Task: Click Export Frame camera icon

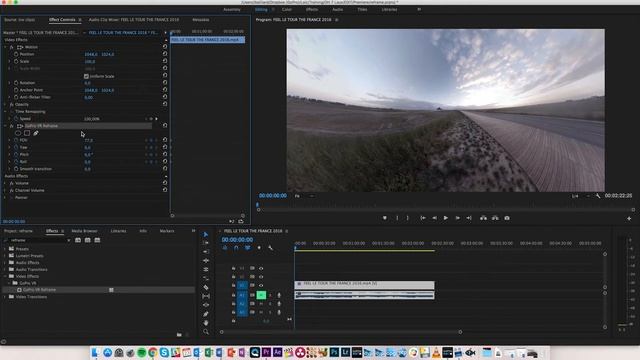Action: pyautogui.click(x=507, y=218)
